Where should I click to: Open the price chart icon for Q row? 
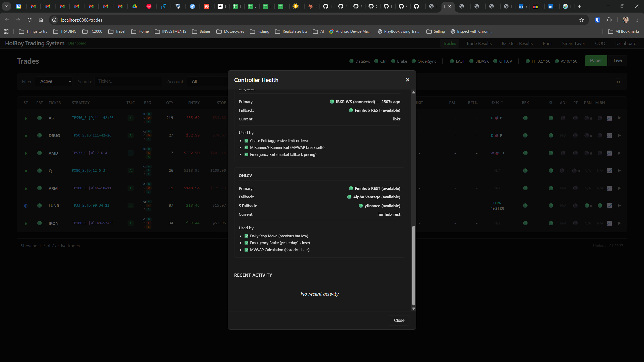tap(609, 171)
